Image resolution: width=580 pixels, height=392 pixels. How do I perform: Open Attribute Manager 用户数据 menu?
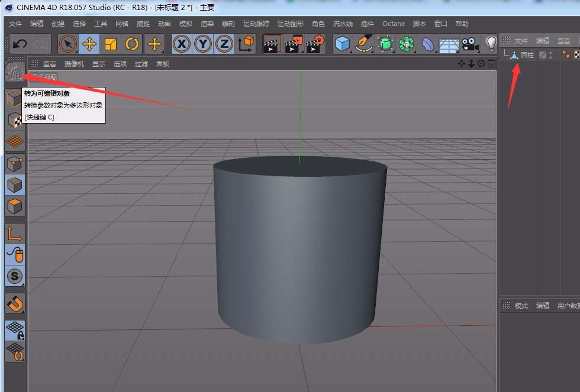coord(569,306)
